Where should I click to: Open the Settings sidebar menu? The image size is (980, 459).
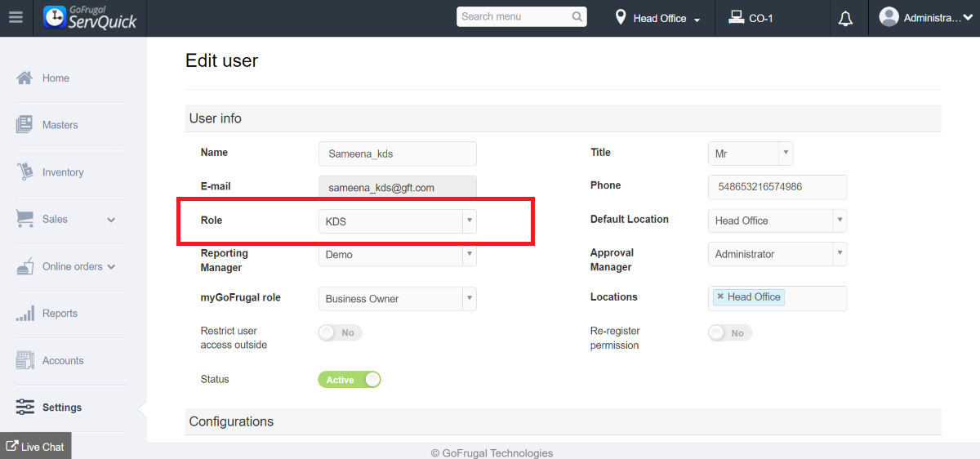click(61, 408)
